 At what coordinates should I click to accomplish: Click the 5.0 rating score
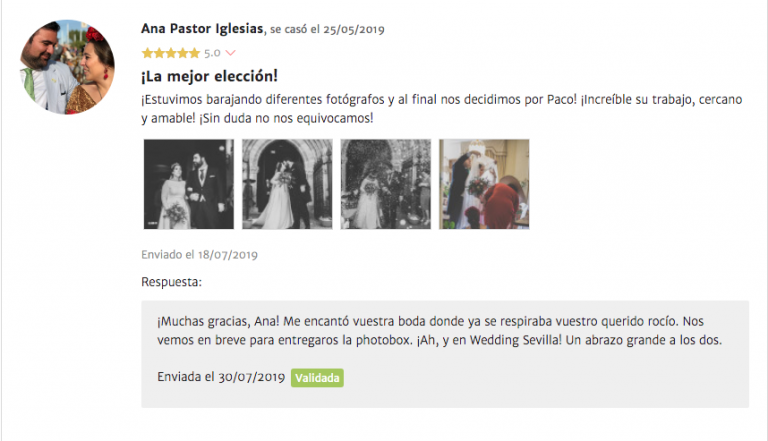click(x=212, y=53)
